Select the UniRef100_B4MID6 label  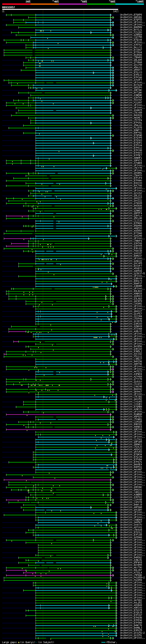[131, 361]
